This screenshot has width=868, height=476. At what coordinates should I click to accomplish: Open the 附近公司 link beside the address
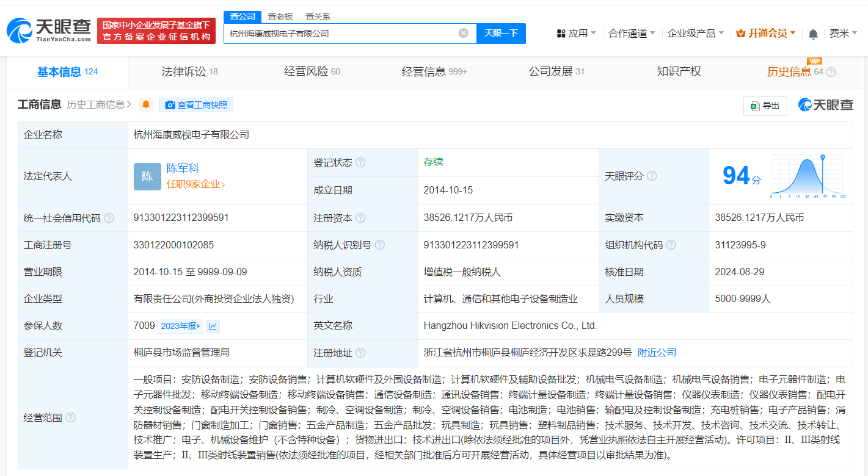pos(657,353)
